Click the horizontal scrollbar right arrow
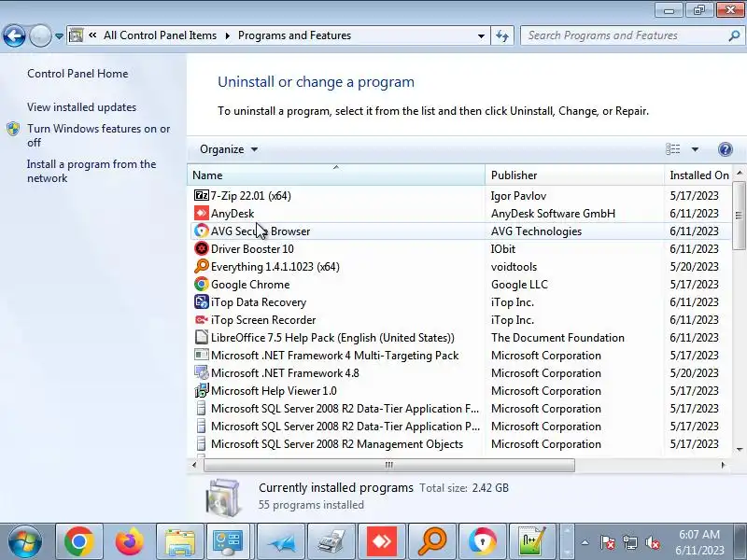Viewport: 747px width, 560px height. click(x=723, y=465)
